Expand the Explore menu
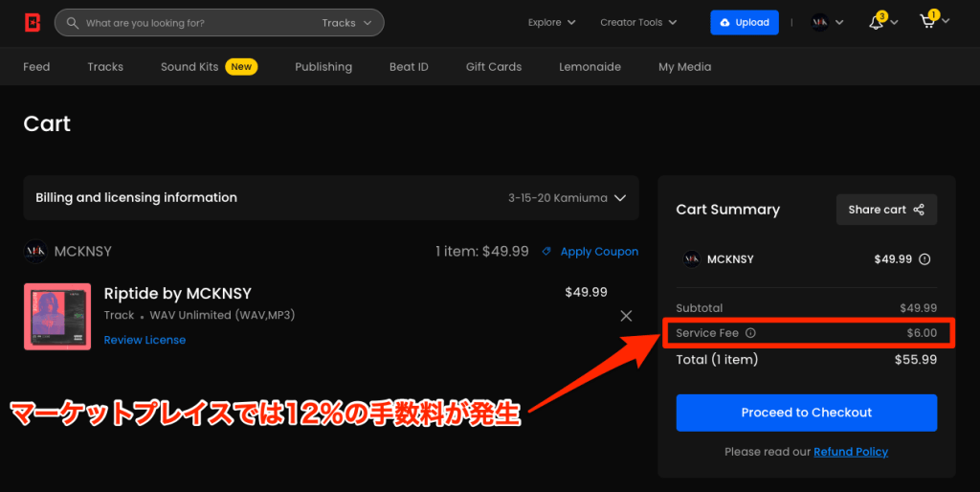Viewport: 980px width, 492px height. pos(552,22)
